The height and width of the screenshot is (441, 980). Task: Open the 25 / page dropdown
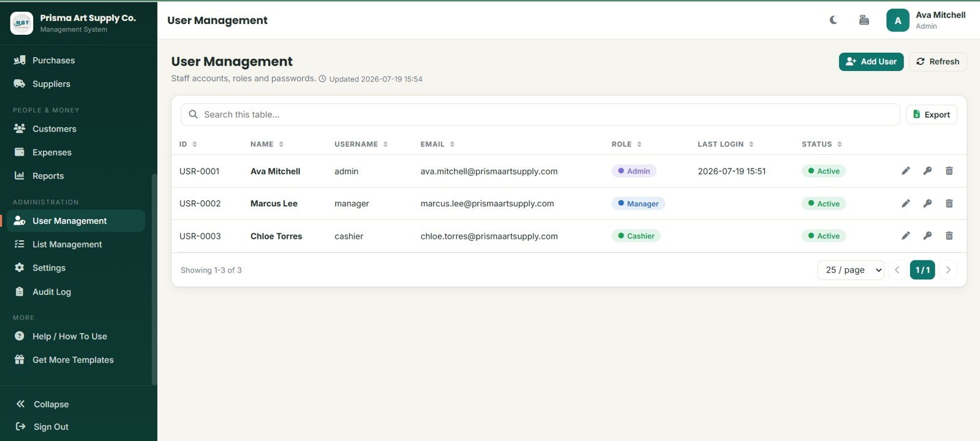click(x=851, y=270)
